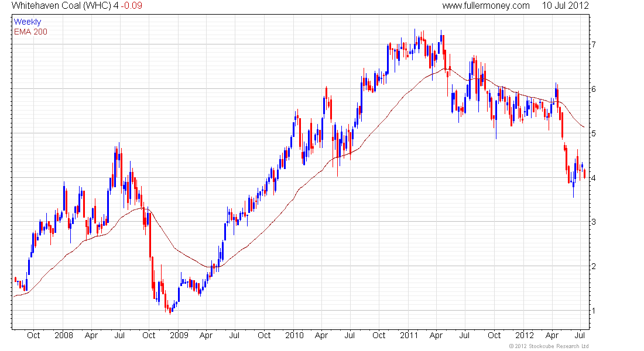Select the Weekly legend label
This screenshot has height=351, width=644.
[28, 22]
